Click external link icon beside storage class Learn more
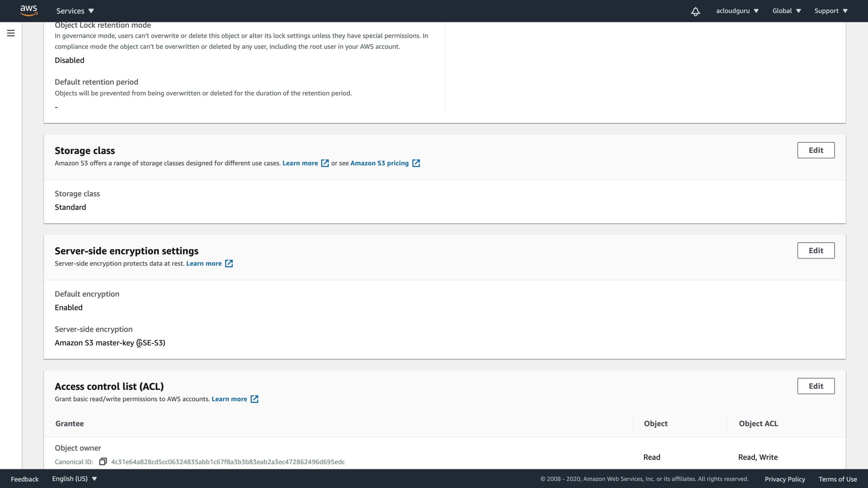This screenshot has width=868, height=488. 325,163
